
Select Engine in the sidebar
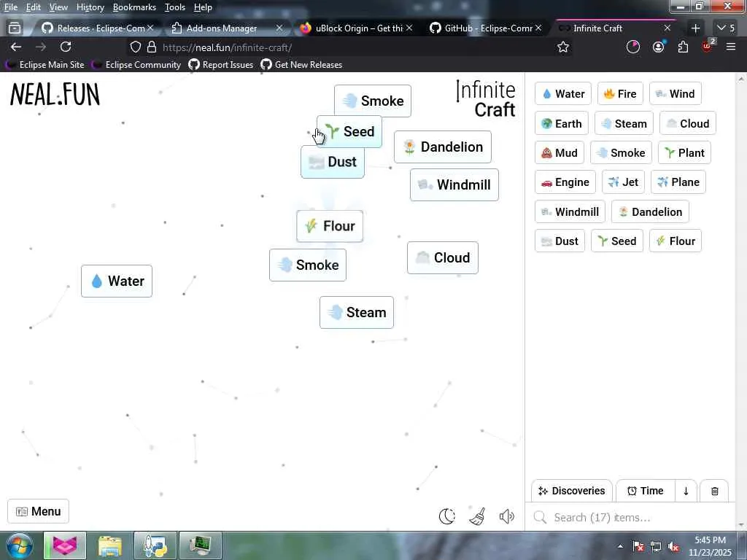tap(565, 182)
